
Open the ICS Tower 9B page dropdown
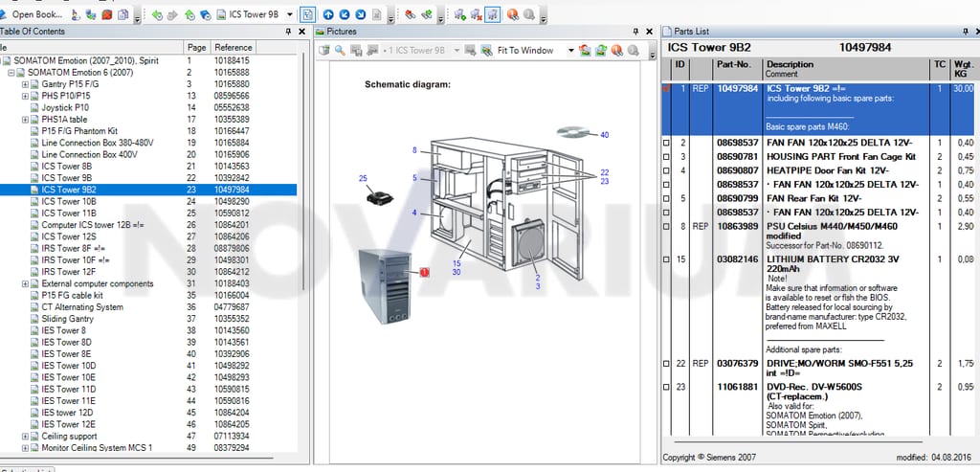(x=290, y=14)
